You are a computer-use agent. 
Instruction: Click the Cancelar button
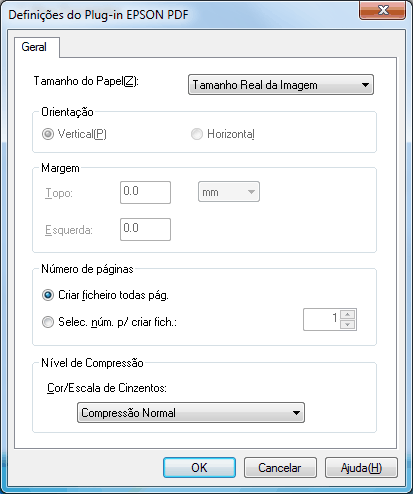(280, 468)
